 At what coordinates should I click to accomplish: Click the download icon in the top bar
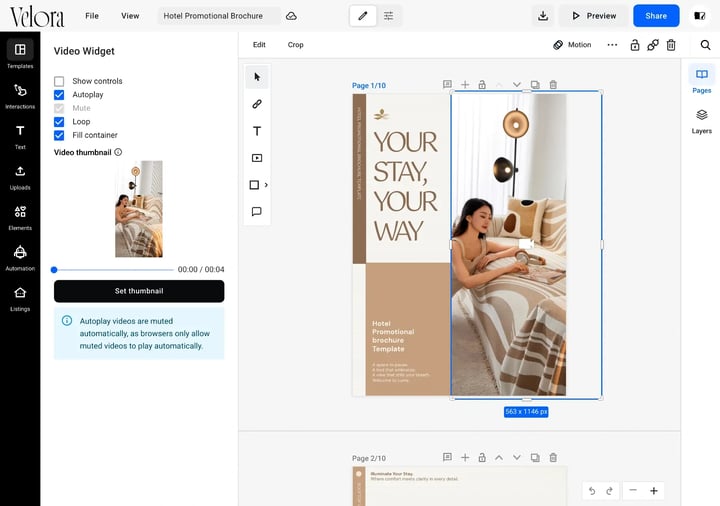click(543, 16)
